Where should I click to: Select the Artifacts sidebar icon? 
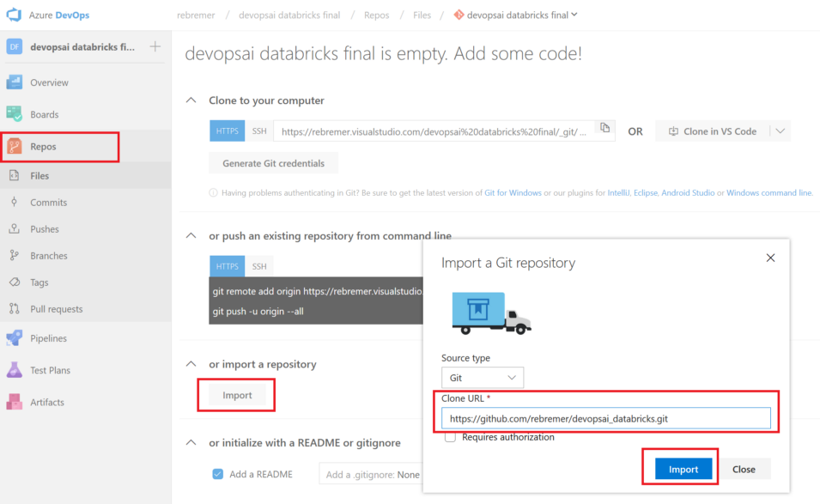[x=14, y=402]
